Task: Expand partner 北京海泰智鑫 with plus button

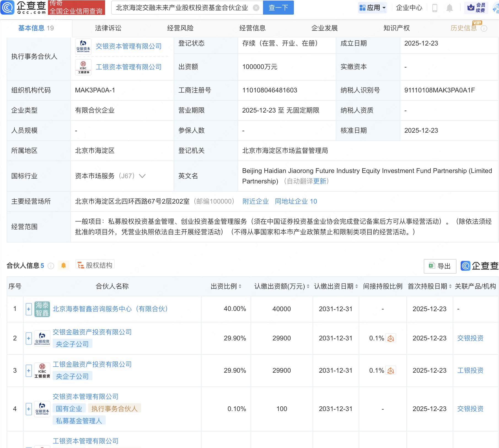Action: coord(28,309)
